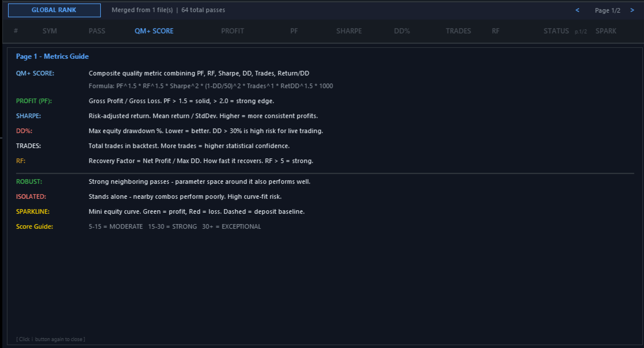Click the p.1/2 label beside STATUS
The height and width of the screenshot is (348, 644).
click(x=581, y=32)
